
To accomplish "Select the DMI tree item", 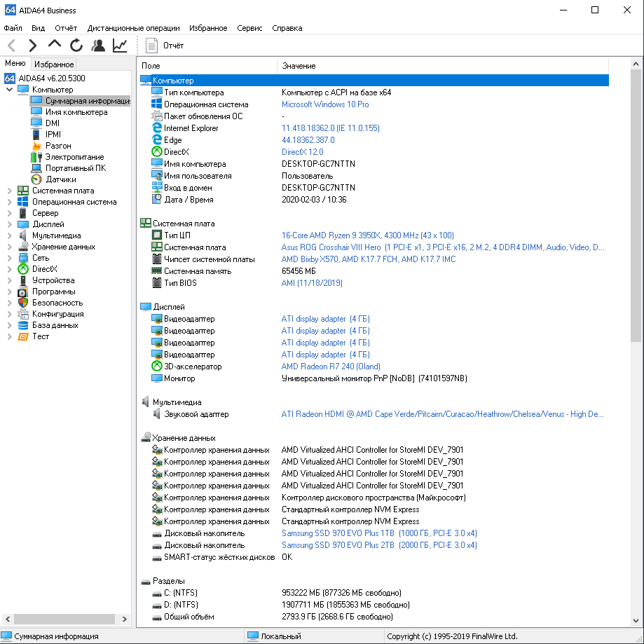I will [53, 123].
